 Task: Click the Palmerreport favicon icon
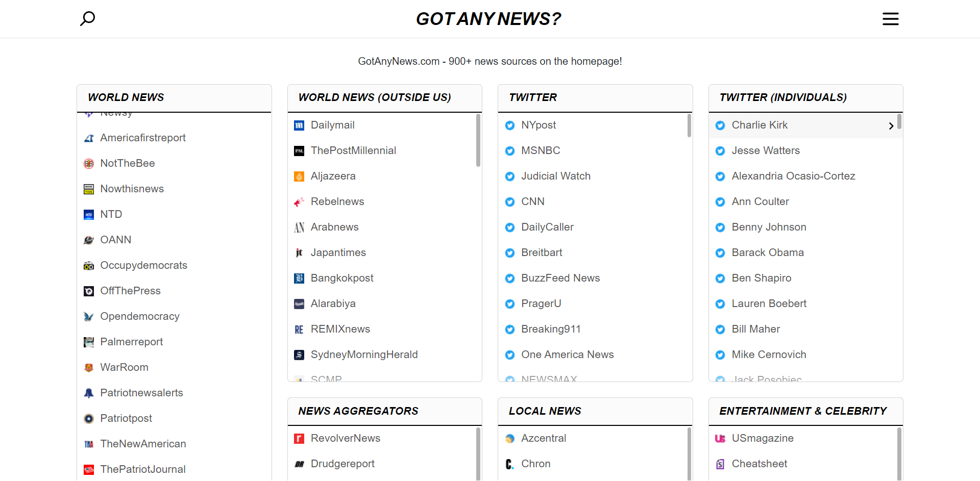coord(89,342)
